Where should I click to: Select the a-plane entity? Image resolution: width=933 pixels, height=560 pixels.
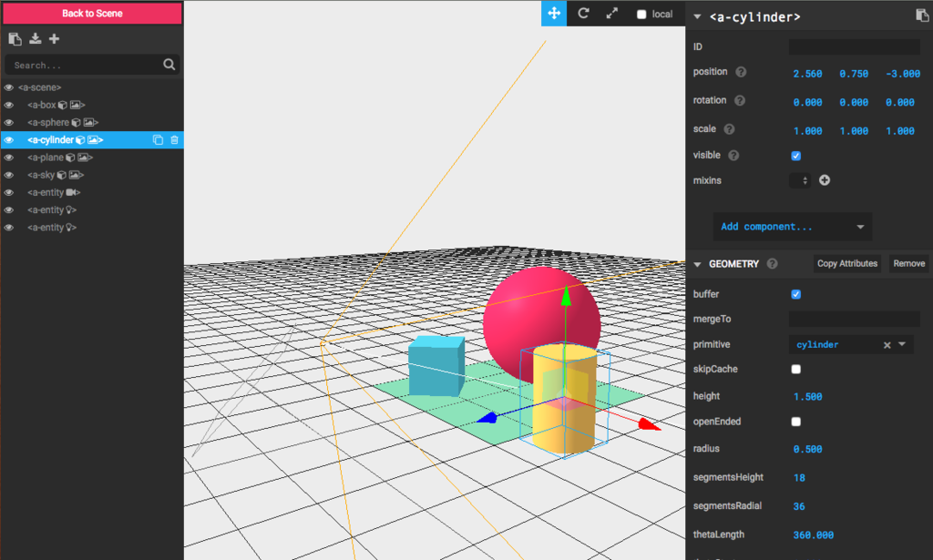(92, 158)
